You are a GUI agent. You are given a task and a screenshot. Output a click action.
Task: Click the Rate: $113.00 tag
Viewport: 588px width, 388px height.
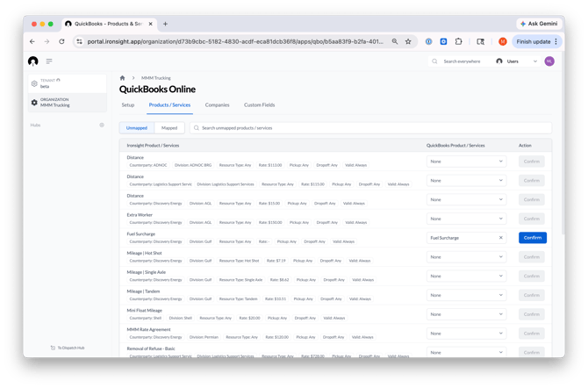pos(270,165)
